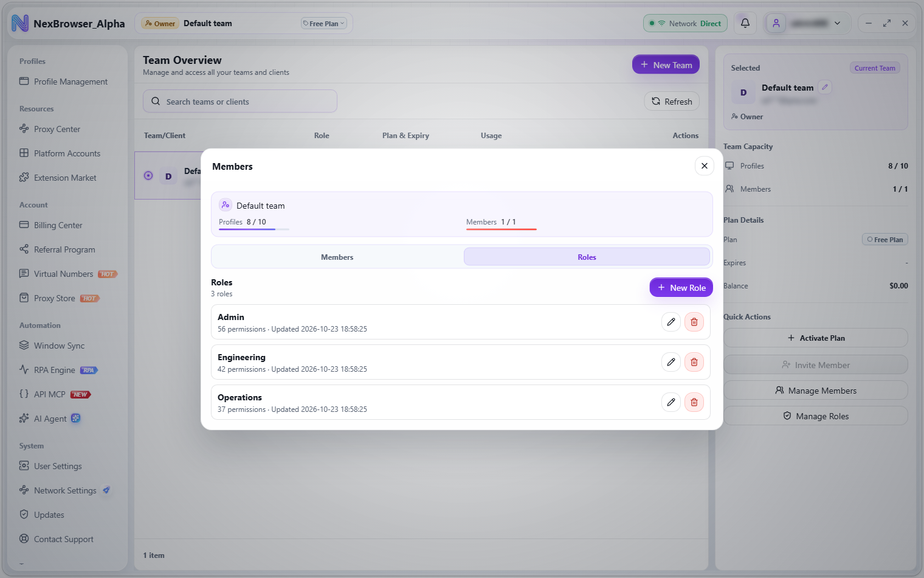Switch to the Members tab
The height and width of the screenshot is (578, 924).
click(x=337, y=257)
